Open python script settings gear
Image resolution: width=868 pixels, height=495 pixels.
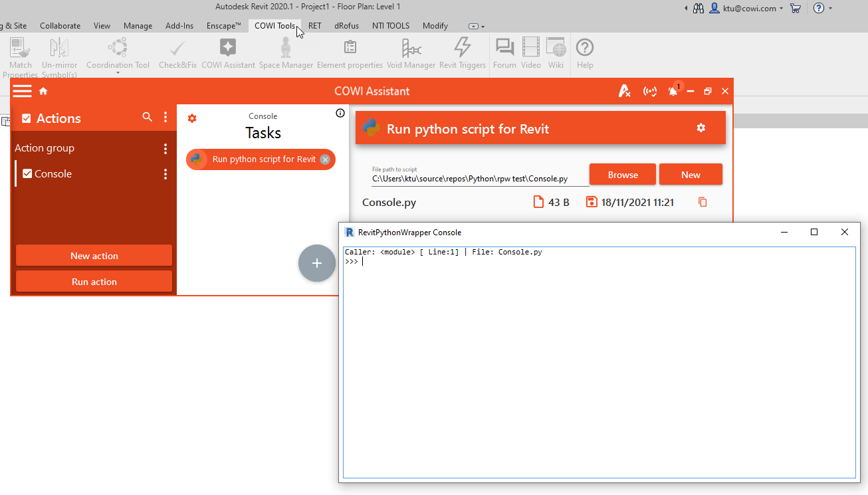[x=701, y=128]
